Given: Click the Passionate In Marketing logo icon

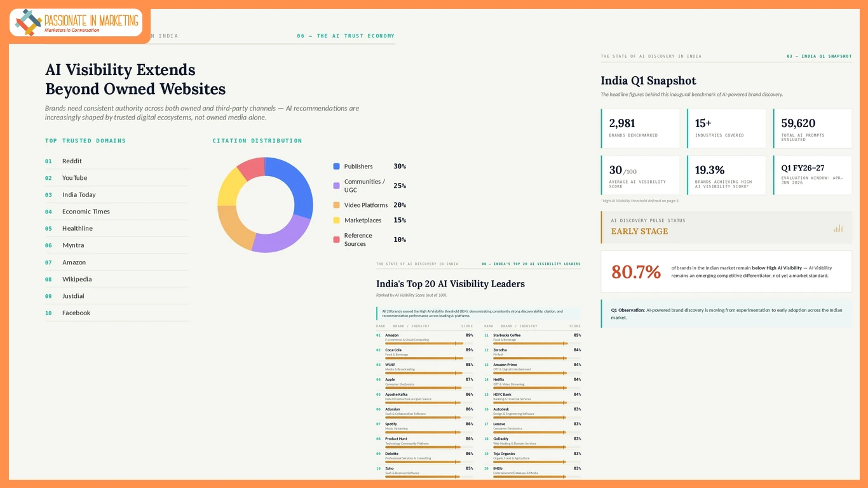Looking at the screenshot, I should (x=29, y=22).
